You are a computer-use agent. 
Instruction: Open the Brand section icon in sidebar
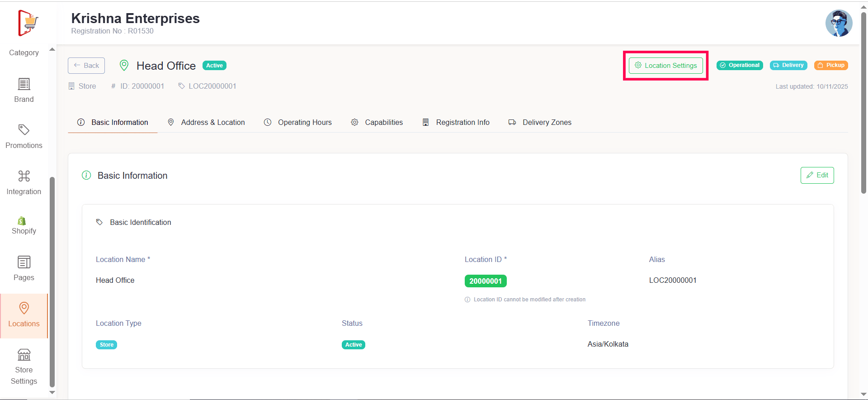coord(24,84)
